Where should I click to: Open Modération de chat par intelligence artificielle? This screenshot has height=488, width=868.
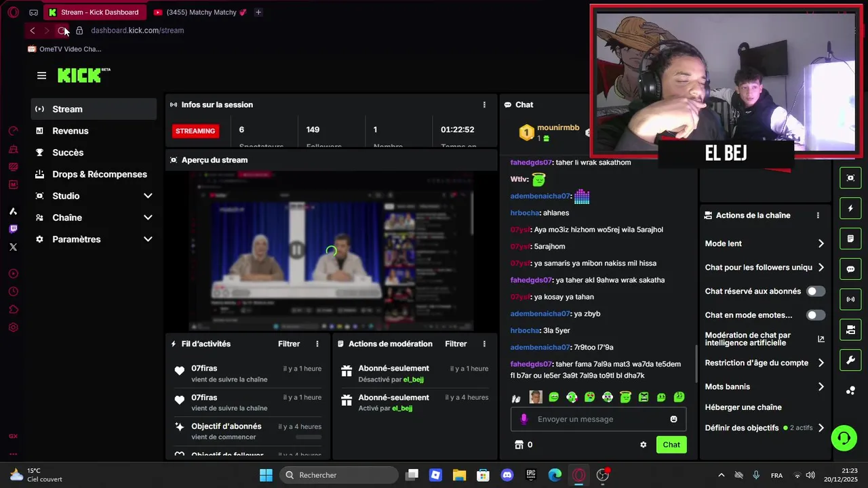pos(765,340)
